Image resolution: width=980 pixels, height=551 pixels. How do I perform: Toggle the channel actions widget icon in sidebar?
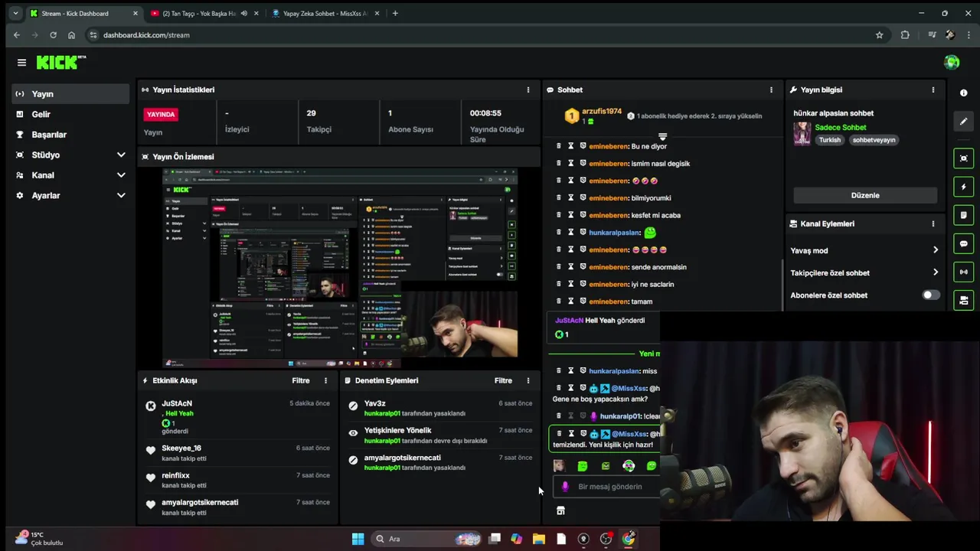coord(963,300)
